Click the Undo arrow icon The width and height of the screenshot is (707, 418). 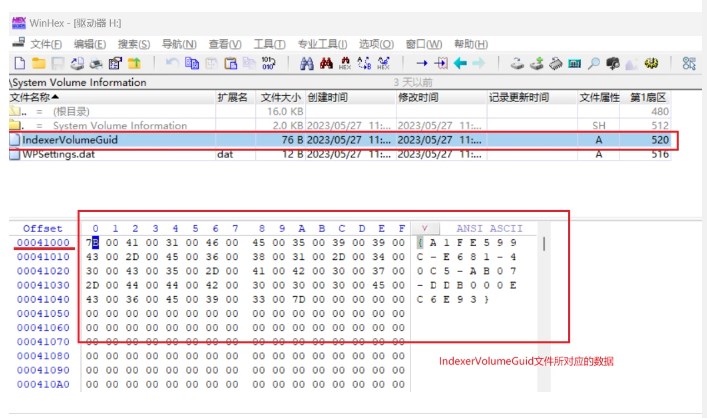coord(172,63)
